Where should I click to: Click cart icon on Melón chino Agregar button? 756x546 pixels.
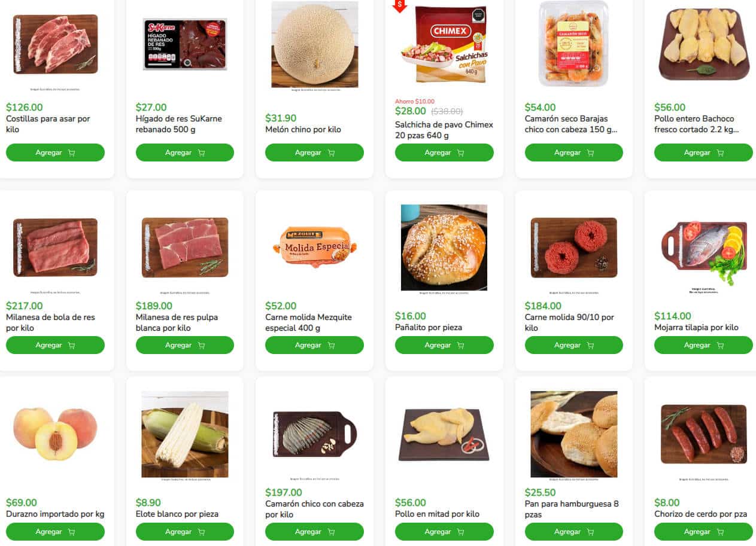coord(331,153)
